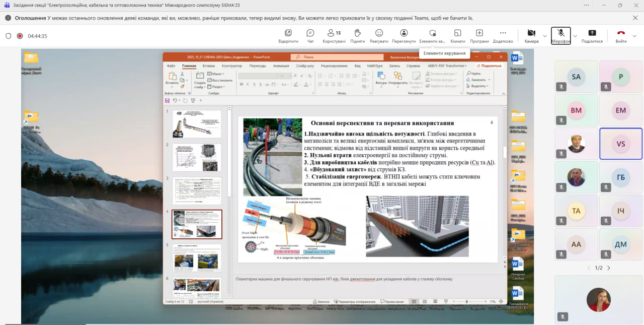Screen dimensions: 644x325
Task: Go to next participants page arrow
Action: click(609, 268)
